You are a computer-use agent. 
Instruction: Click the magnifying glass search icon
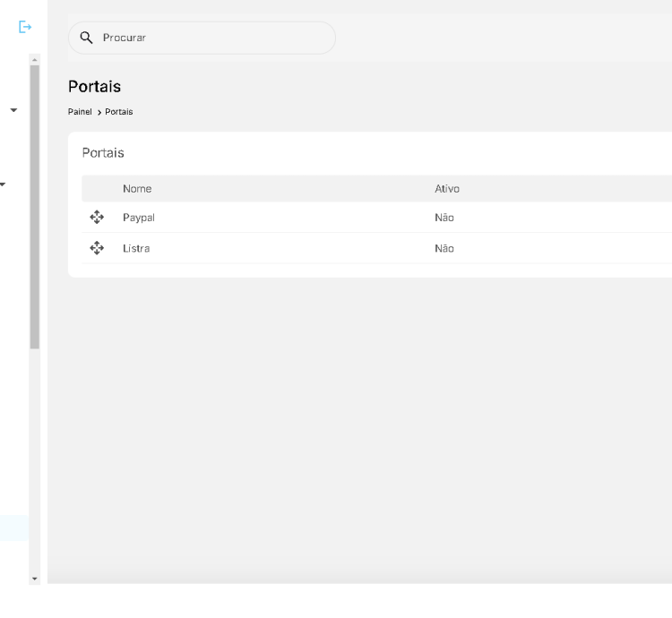(x=87, y=38)
